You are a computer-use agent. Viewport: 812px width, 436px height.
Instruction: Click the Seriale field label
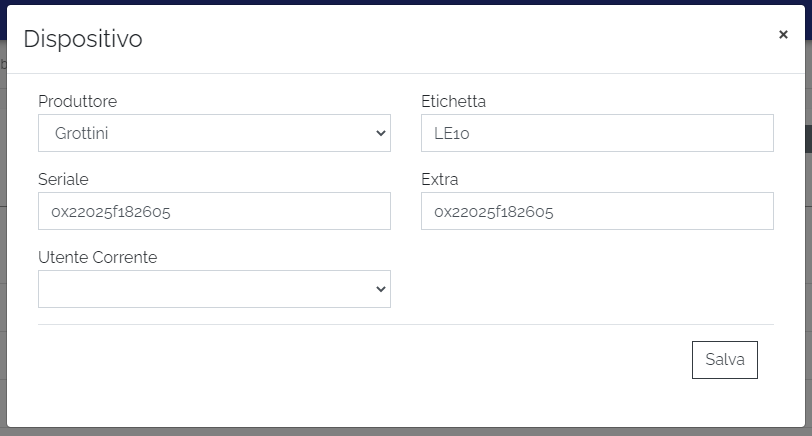(x=63, y=179)
